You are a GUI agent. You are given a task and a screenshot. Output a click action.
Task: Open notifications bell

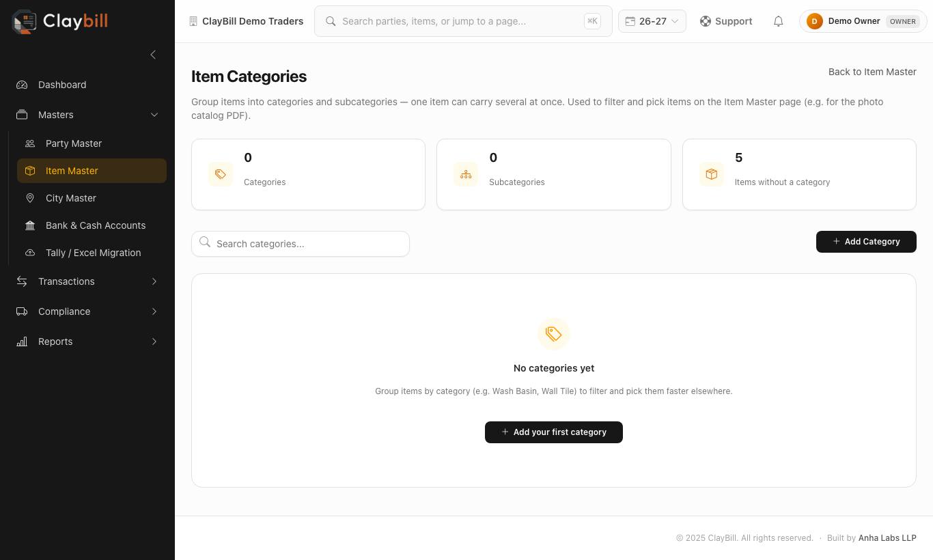pyautogui.click(x=778, y=21)
